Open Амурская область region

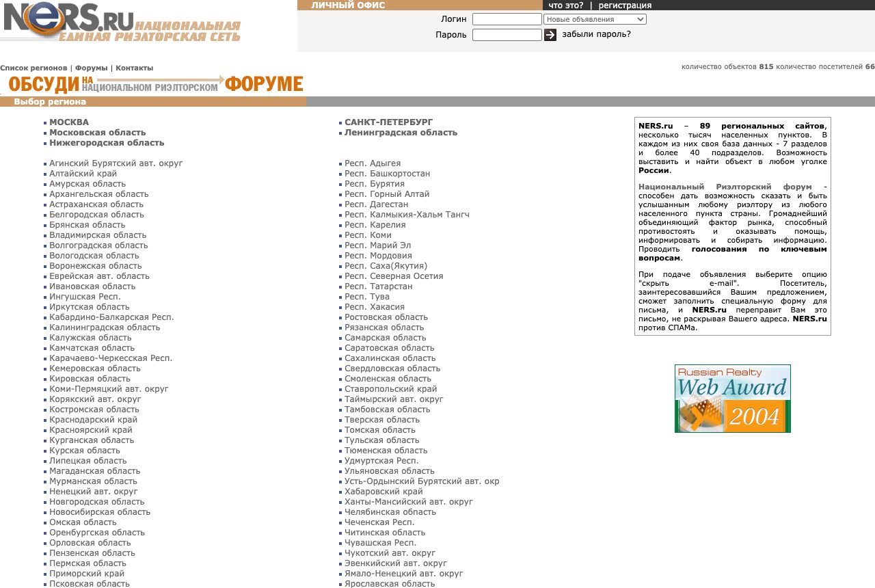coord(87,184)
